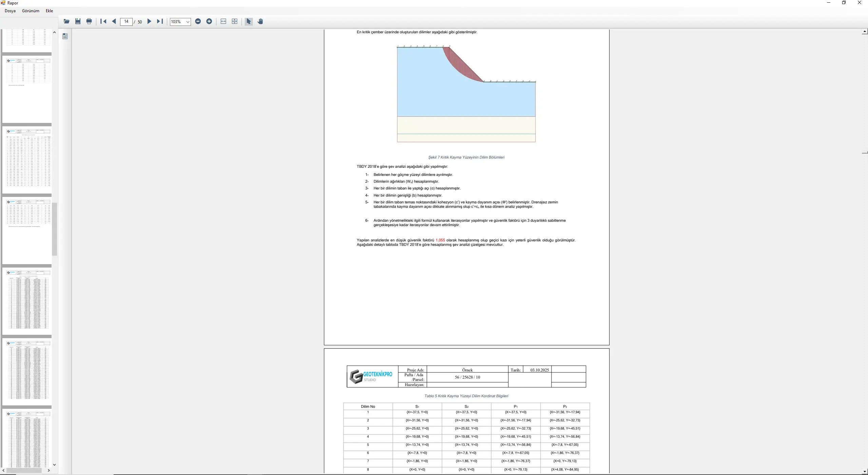Save the report with the disk icon
The height and width of the screenshot is (475, 868).
[x=78, y=21]
